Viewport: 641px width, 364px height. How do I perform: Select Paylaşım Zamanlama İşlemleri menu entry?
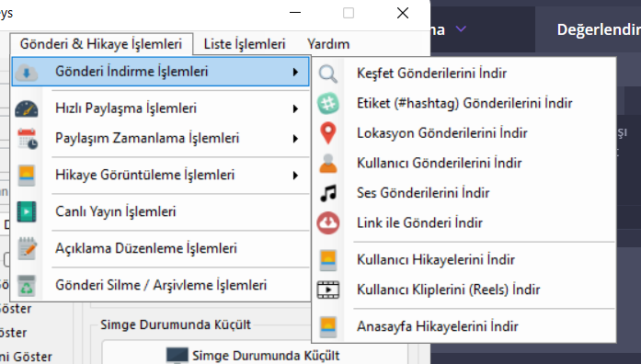(161, 139)
